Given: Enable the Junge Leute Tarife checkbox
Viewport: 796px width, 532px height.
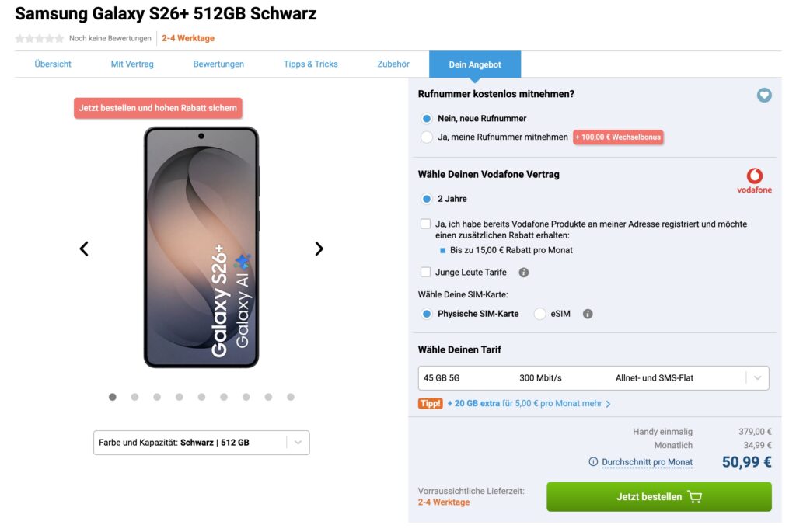Looking at the screenshot, I should coord(425,272).
